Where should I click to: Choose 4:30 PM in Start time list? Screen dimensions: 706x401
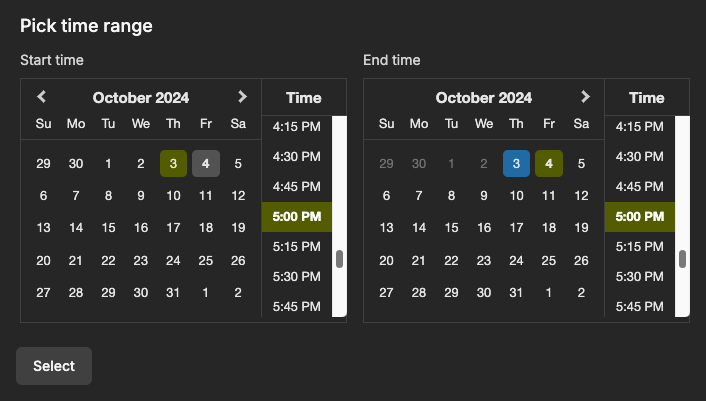296,157
